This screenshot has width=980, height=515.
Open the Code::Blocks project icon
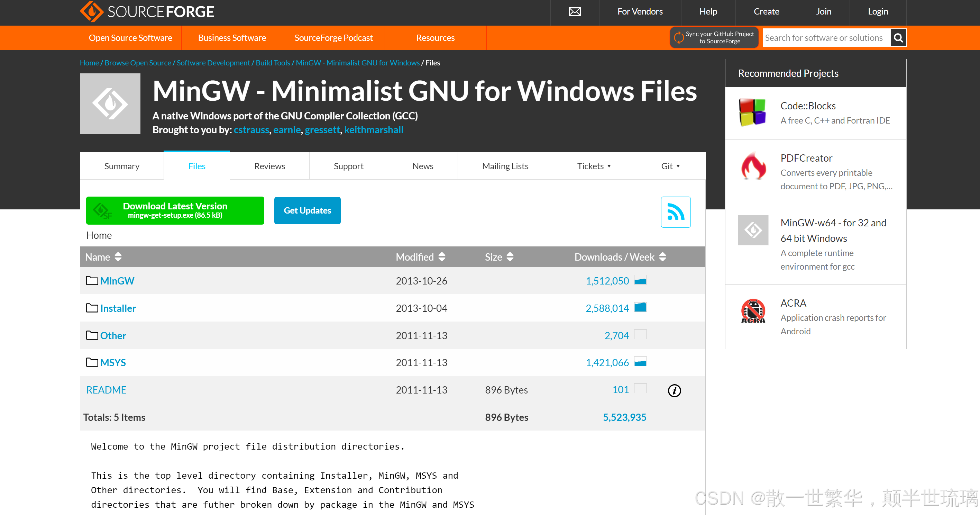click(752, 112)
